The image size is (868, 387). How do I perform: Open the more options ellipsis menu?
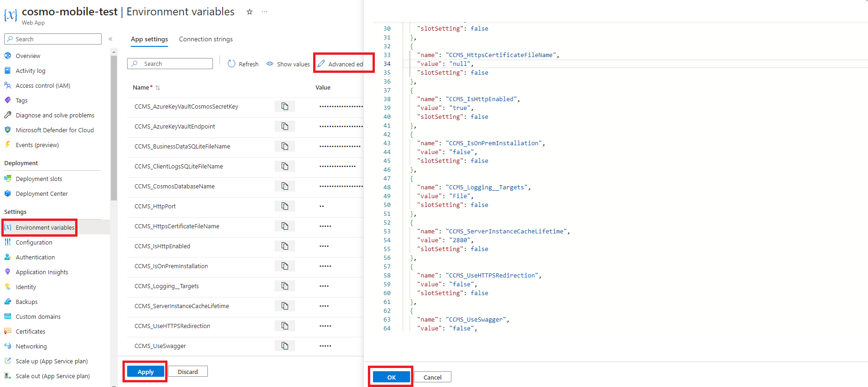pyautogui.click(x=264, y=12)
